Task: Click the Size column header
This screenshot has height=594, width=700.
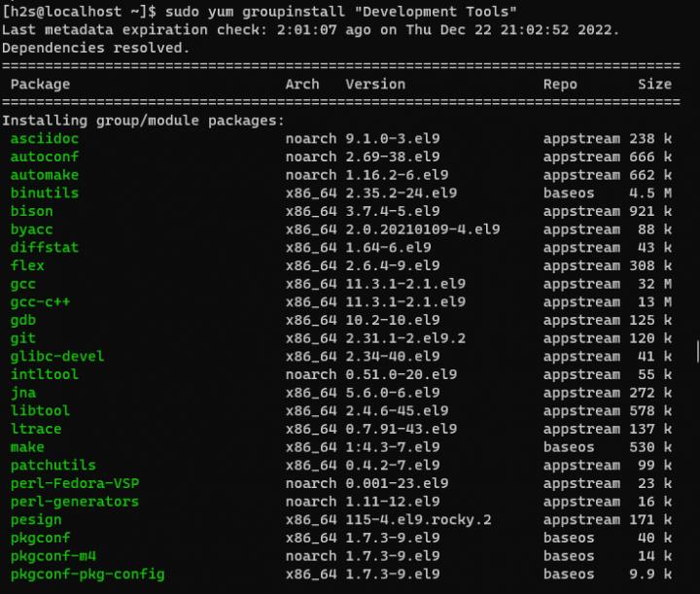Action: [654, 85]
